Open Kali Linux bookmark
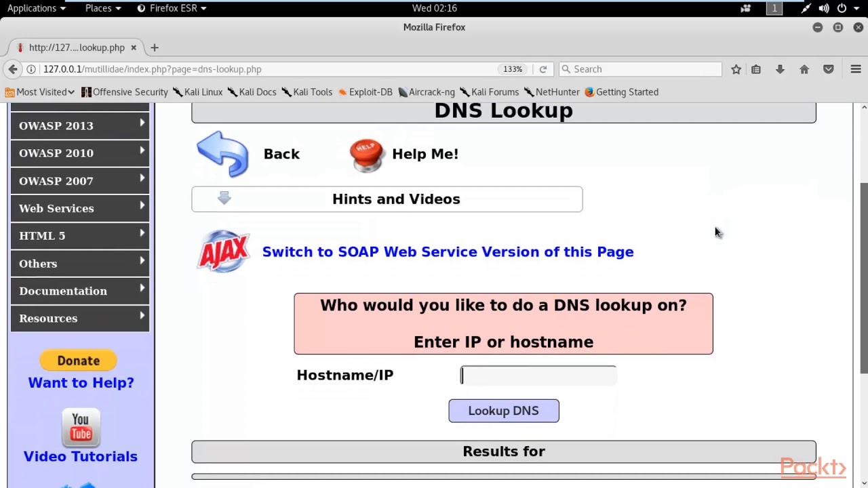The image size is (868, 488). point(197,92)
